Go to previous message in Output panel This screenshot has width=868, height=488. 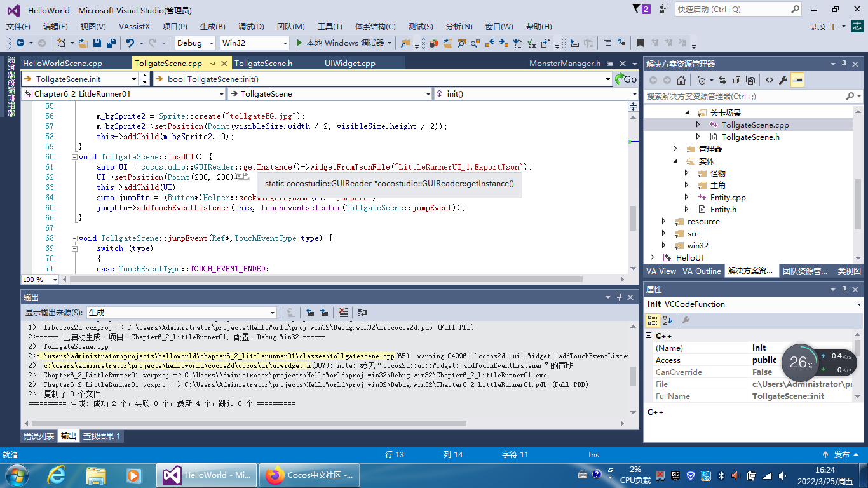click(x=310, y=313)
